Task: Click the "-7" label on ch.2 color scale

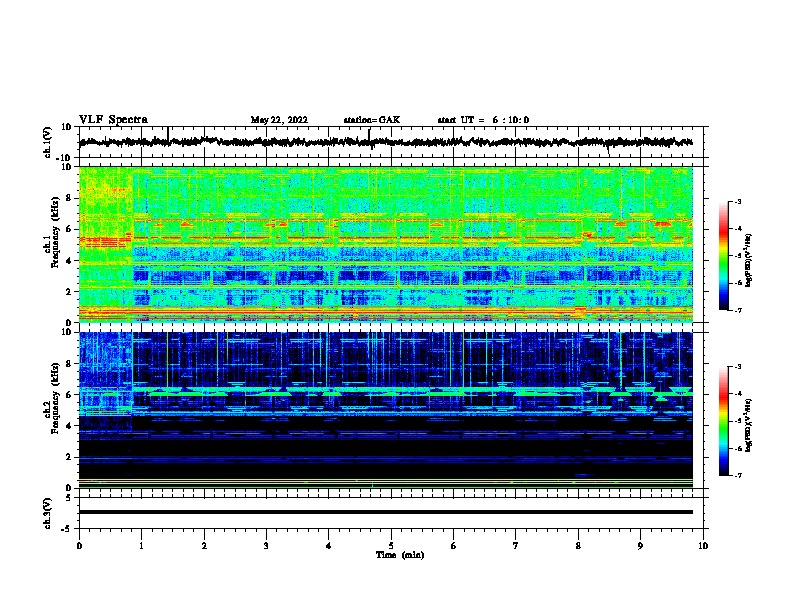Action: click(737, 475)
